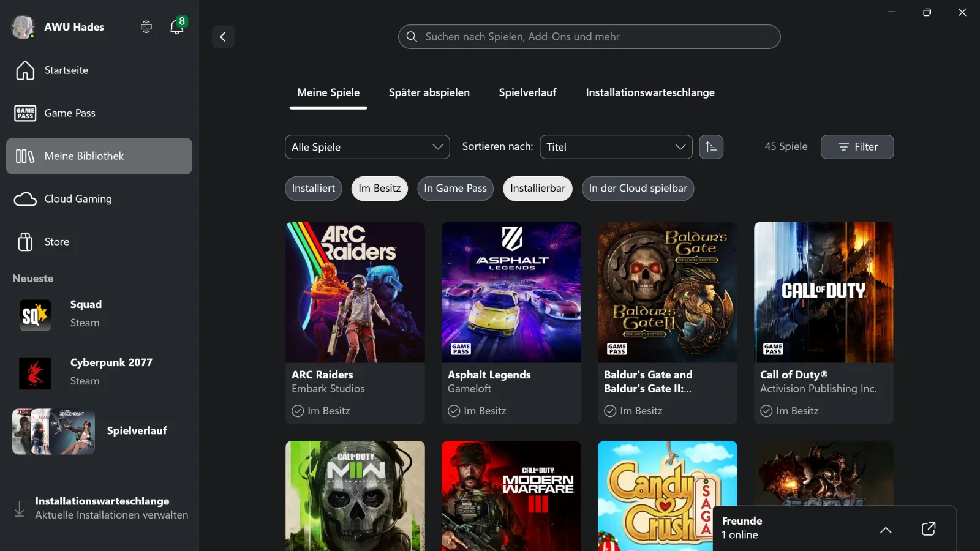The height and width of the screenshot is (551, 980).
Task: Click the Store shopping bag icon
Action: point(25,242)
